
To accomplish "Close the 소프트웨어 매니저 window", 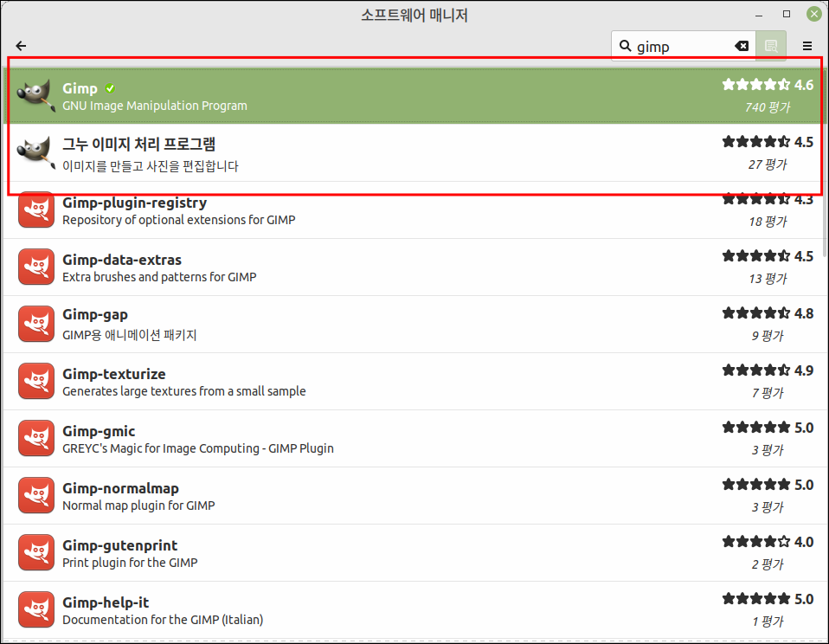I will (813, 14).
